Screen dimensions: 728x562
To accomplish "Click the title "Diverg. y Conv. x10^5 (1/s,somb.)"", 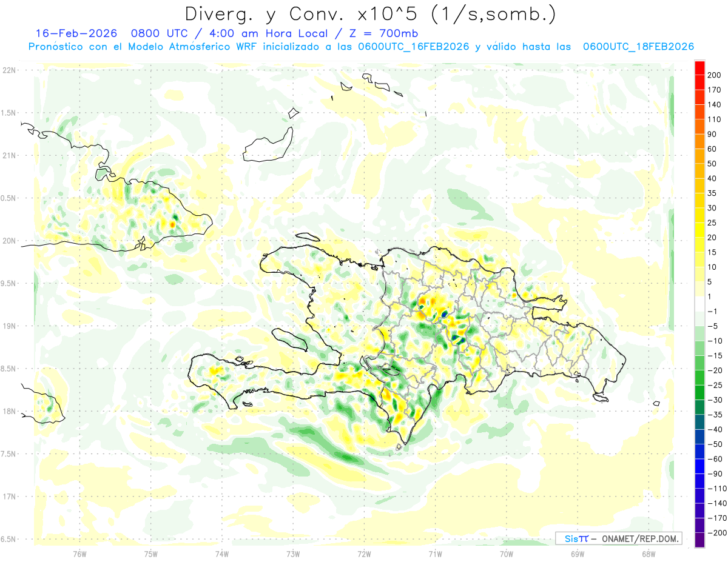I will (370, 14).
